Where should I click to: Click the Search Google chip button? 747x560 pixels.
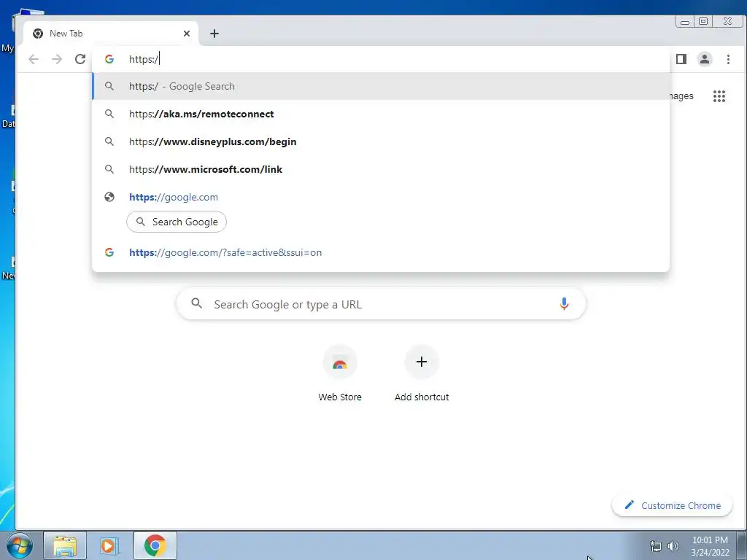tap(177, 222)
